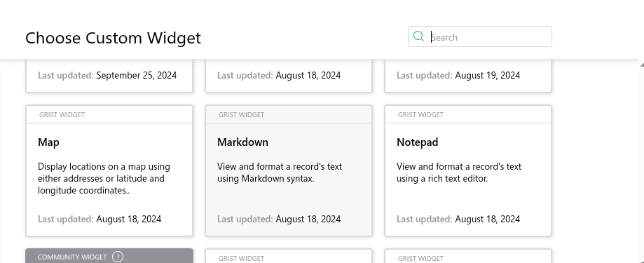Choose the widget last updated September 25, 2024
The image size is (644, 263).
pos(109,76)
